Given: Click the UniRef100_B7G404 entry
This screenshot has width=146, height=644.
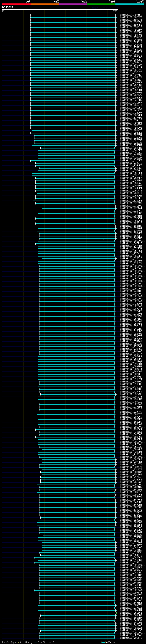Looking at the screenshot, I should coord(131,228).
